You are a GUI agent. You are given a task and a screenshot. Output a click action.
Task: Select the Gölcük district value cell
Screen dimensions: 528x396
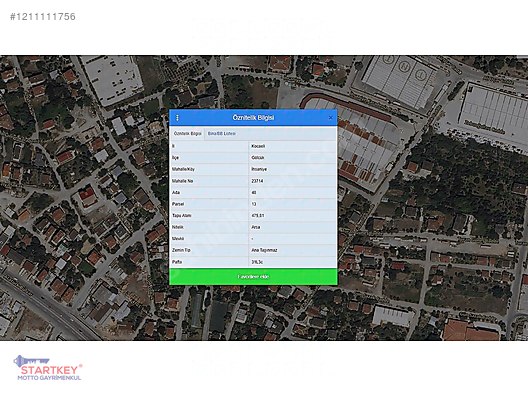click(293, 158)
